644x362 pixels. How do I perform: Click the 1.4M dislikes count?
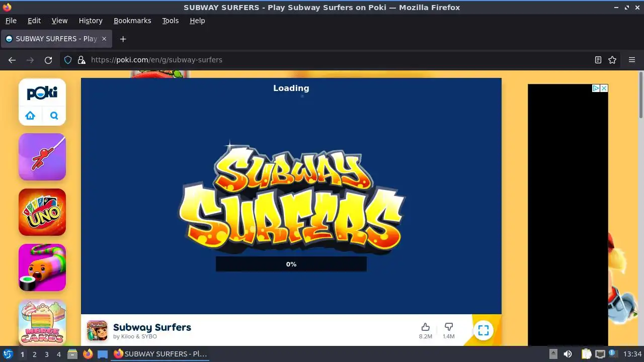tap(448, 336)
